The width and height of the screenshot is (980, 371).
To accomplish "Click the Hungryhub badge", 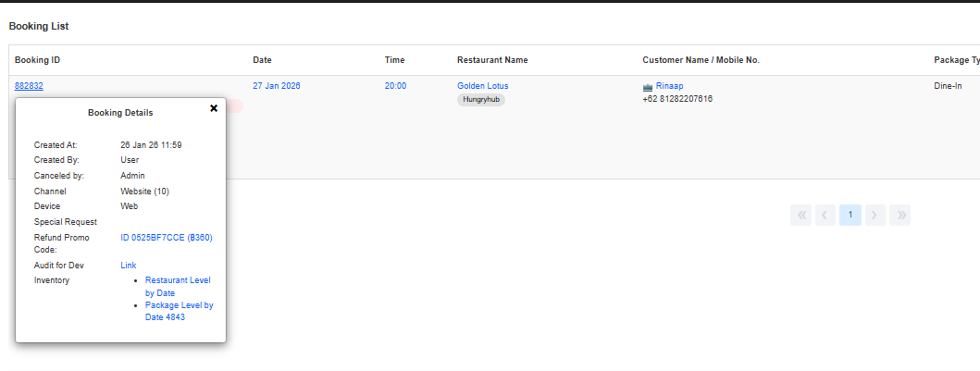I will click(480, 100).
